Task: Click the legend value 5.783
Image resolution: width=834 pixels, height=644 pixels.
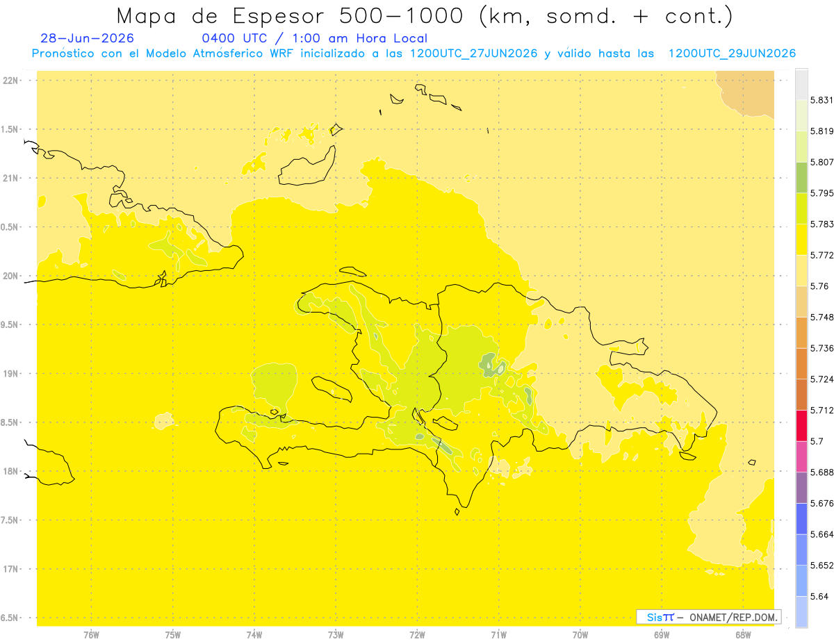Action: coord(822,224)
